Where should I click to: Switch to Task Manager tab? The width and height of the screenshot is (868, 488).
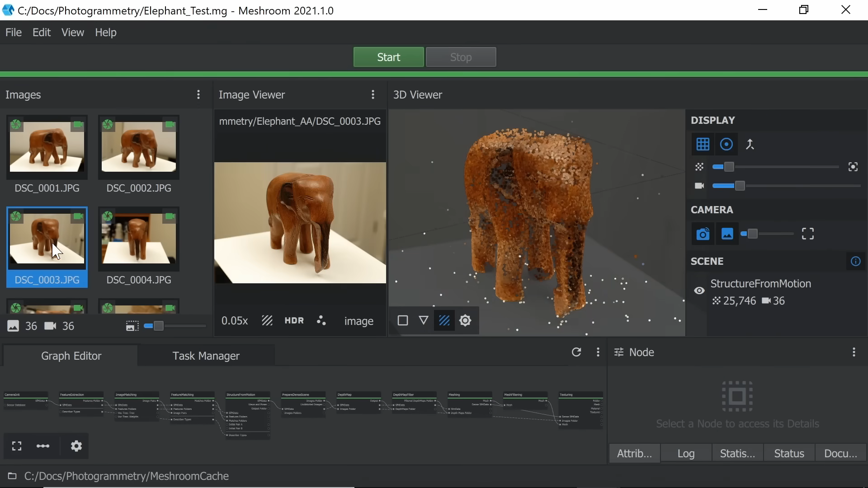click(206, 356)
